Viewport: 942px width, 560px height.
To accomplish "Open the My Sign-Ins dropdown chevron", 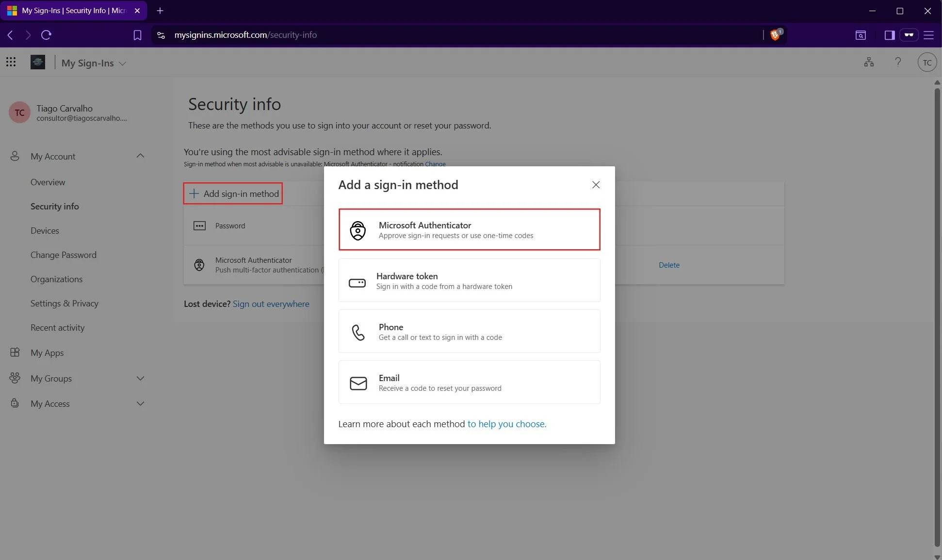I will click(122, 64).
